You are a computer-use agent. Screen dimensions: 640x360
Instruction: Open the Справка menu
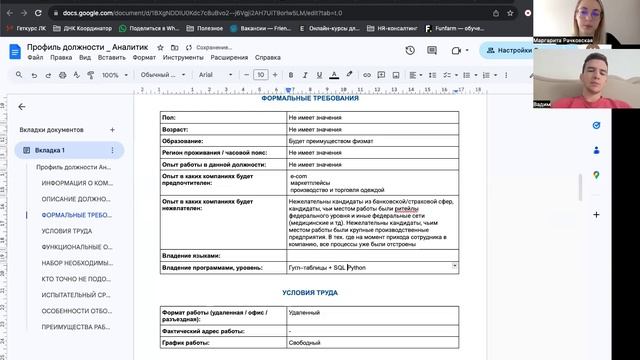(x=268, y=58)
